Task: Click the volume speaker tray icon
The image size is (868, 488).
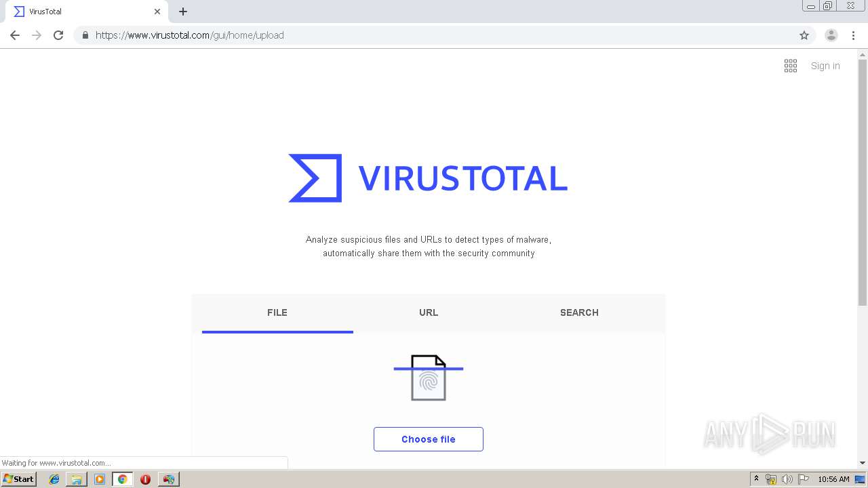Action: point(787,479)
